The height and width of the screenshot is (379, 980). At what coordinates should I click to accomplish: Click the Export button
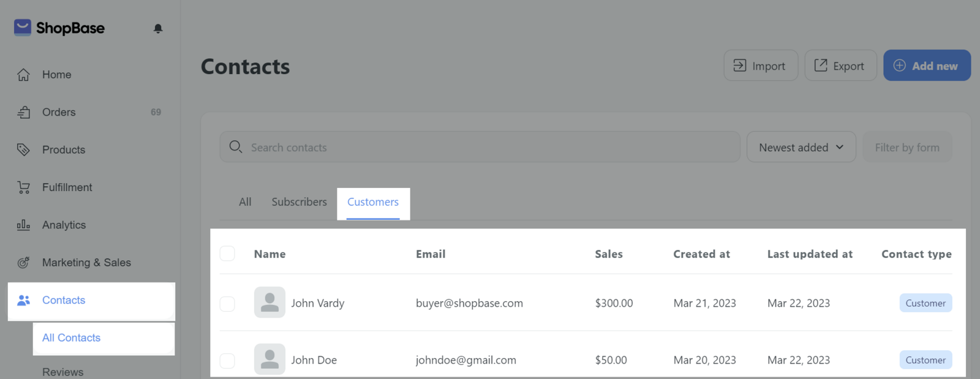(840, 66)
